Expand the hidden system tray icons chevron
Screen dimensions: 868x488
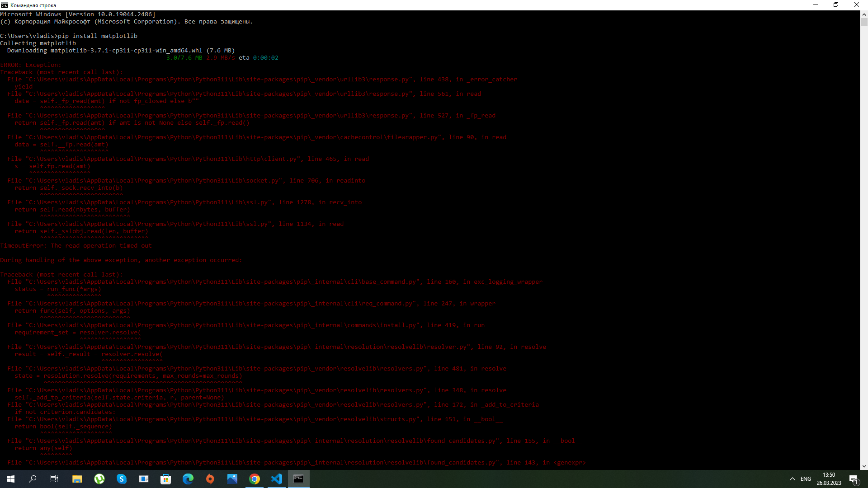793,479
